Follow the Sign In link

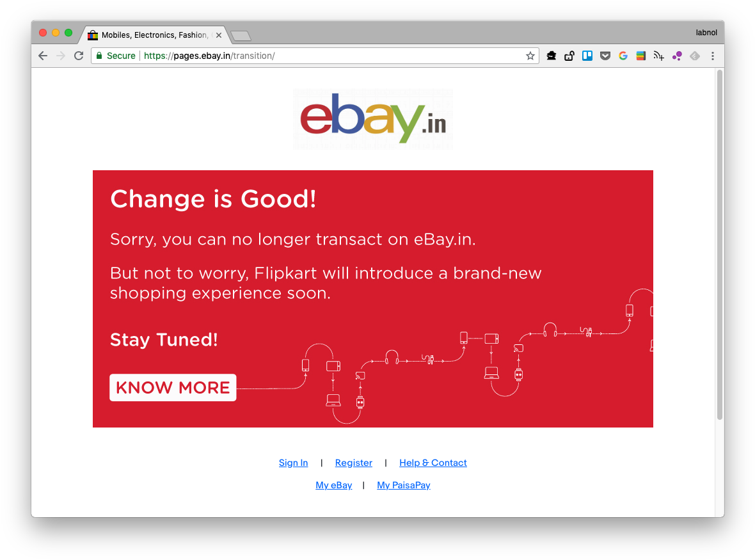(x=293, y=463)
